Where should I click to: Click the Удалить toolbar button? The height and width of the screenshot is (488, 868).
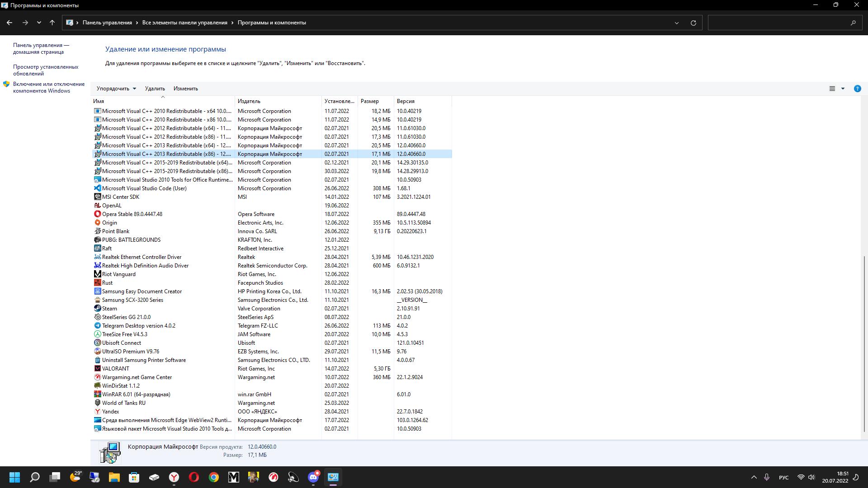(x=155, y=89)
